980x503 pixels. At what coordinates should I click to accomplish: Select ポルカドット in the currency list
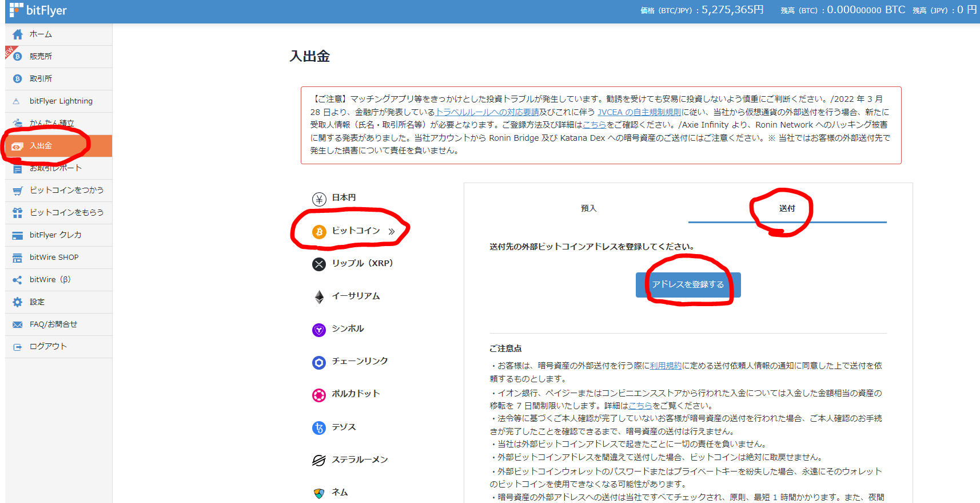[356, 394]
